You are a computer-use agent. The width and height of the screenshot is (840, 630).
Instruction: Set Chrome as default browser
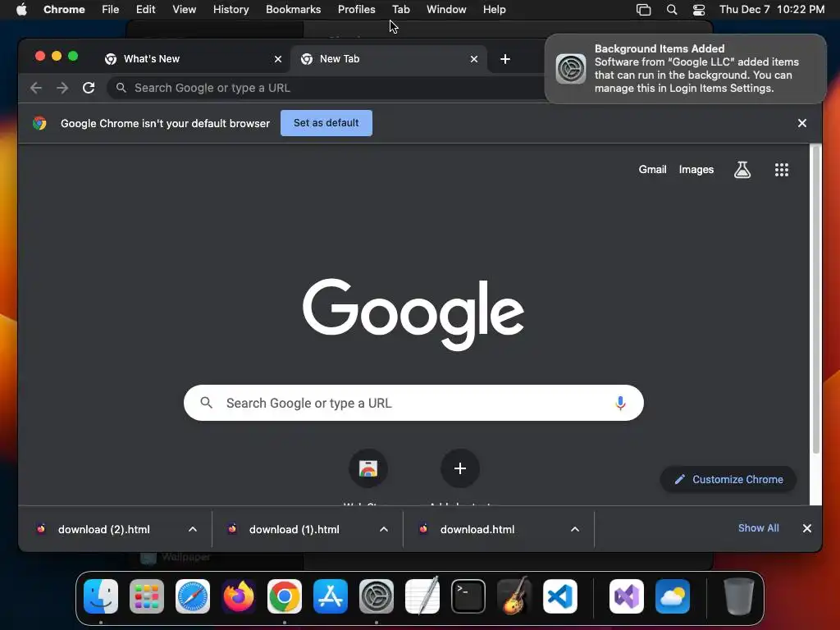coord(326,123)
